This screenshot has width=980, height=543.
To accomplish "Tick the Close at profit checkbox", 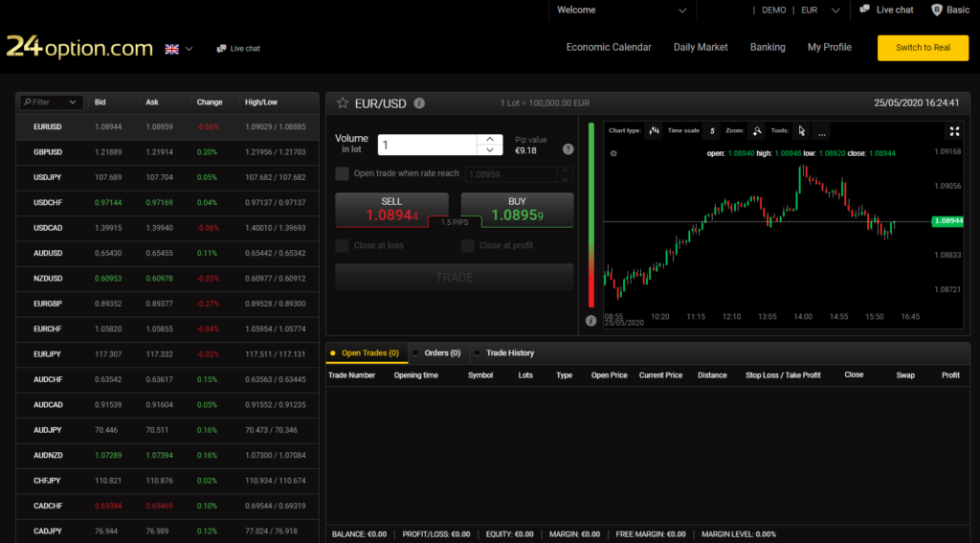I will tap(467, 245).
